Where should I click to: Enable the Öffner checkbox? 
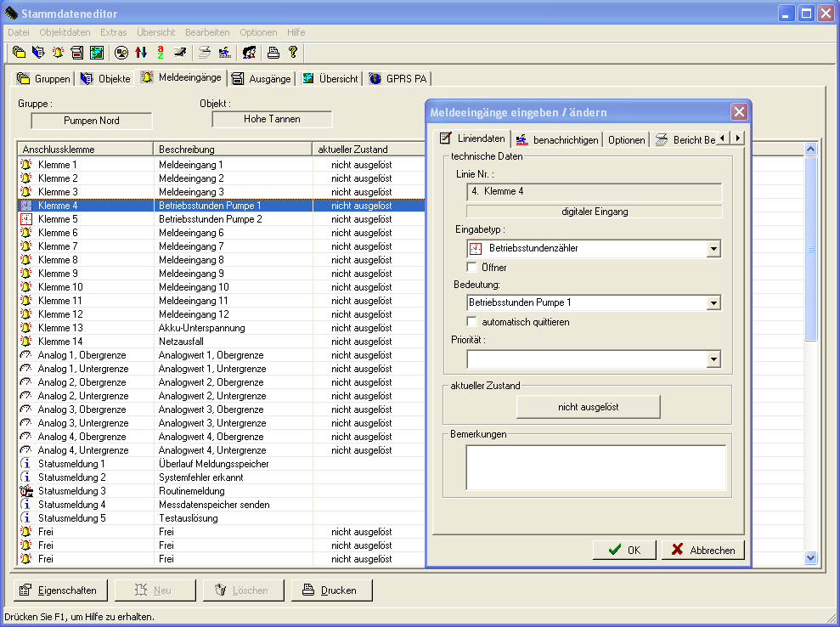click(472, 268)
